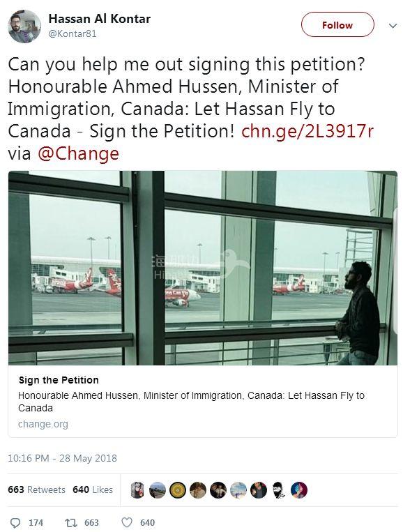403x532 pixels.
Task: Follow Hassan Al Kontar
Action: coord(337,25)
